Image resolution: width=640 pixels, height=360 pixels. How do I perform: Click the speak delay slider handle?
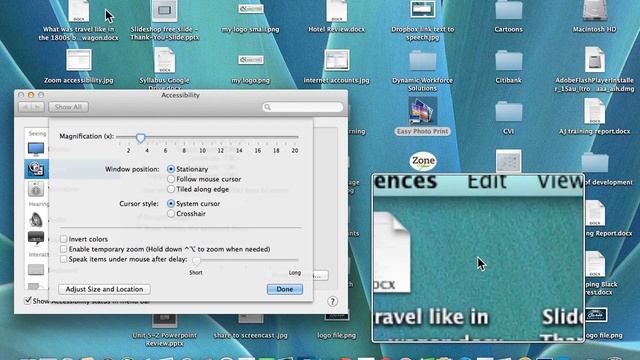(196, 261)
